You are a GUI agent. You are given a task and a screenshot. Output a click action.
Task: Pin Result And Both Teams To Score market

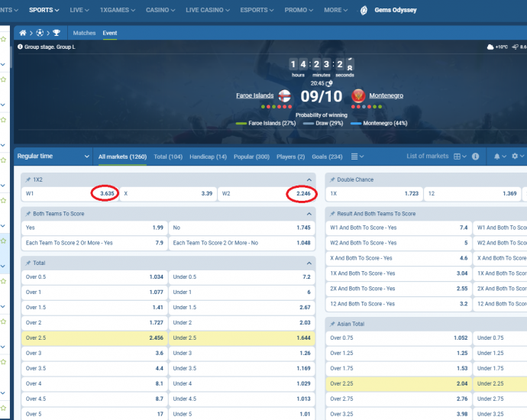(x=332, y=214)
